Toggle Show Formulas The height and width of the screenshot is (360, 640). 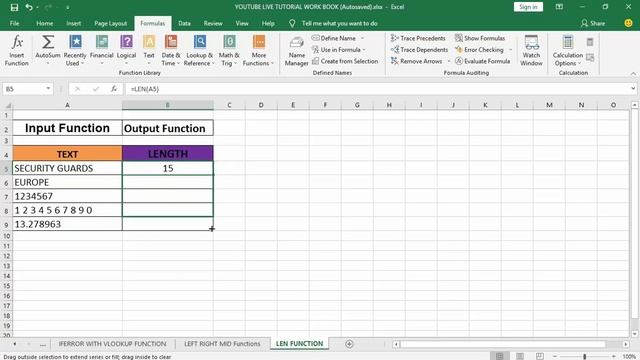click(x=480, y=38)
